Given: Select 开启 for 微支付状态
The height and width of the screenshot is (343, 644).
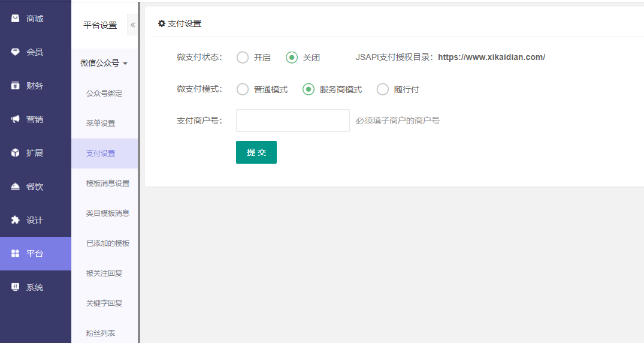Looking at the screenshot, I should pos(242,57).
